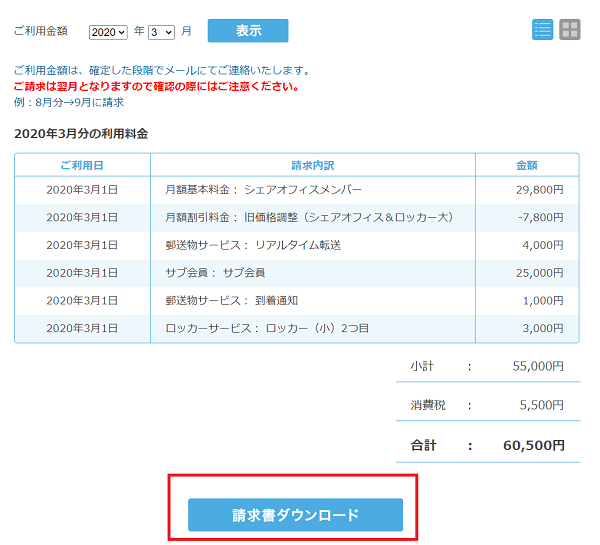Click the 小計 55,000円 subtotal line
The width and height of the screenshot is (600, 545).
(x=487, y=367)
